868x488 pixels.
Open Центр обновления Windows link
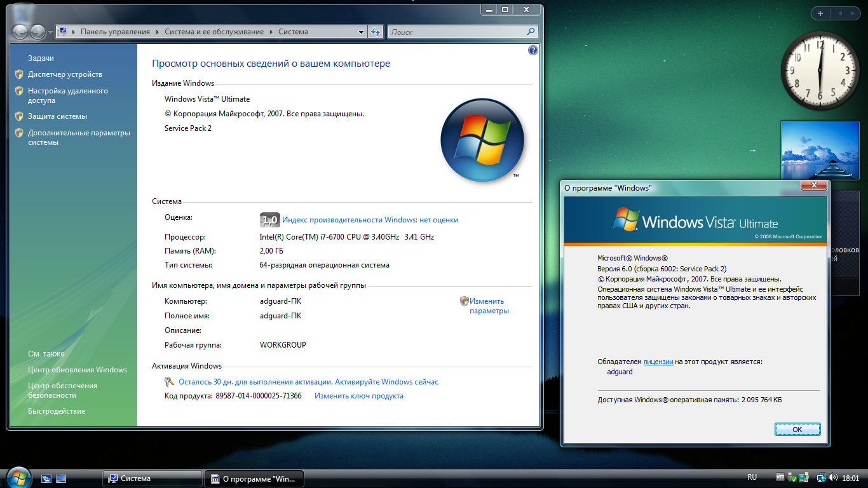[78, 370]
